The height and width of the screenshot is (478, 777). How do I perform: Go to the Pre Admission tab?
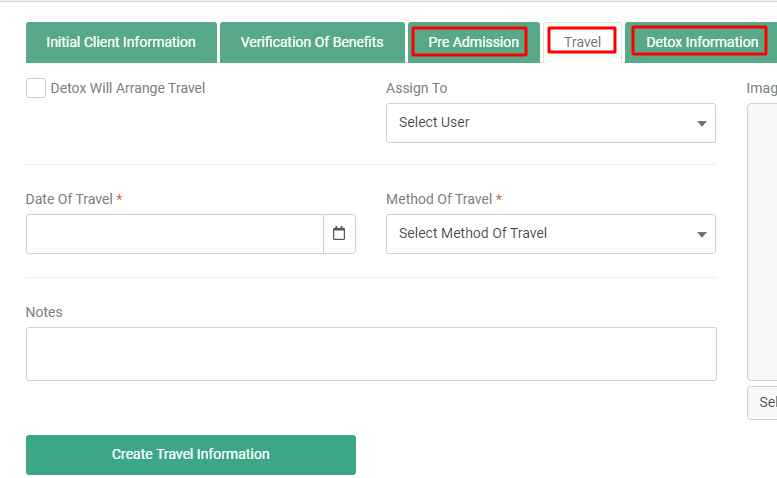(474, 42)
